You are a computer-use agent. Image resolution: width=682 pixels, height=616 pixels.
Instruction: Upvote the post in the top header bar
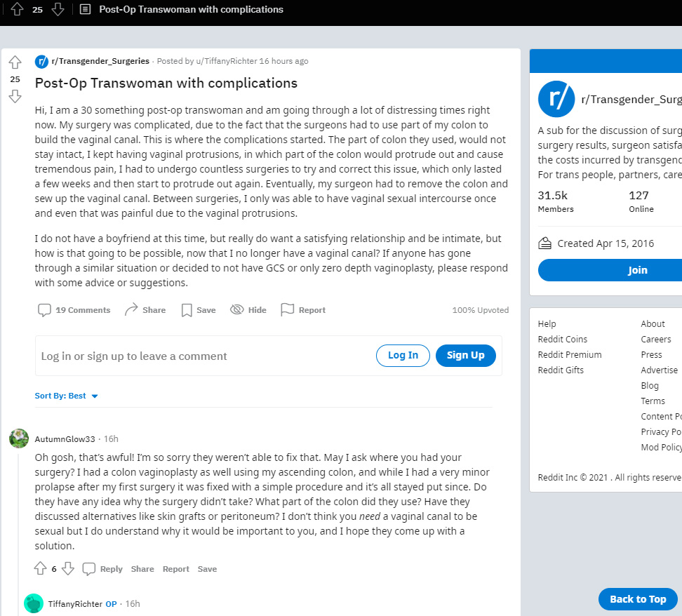pos(18,10)
